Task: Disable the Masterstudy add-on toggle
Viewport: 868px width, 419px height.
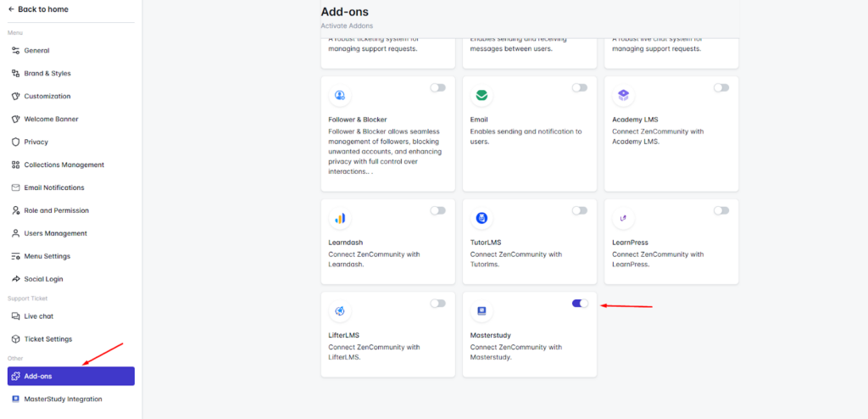Action: [x=580, y=303]
